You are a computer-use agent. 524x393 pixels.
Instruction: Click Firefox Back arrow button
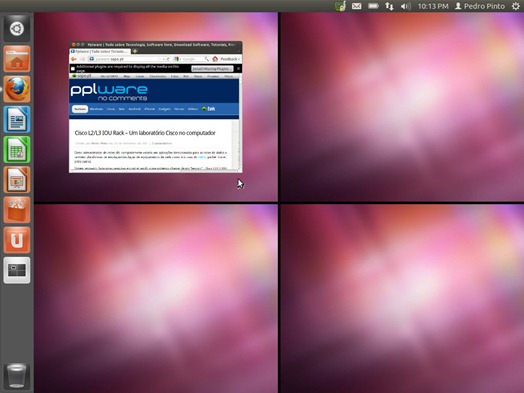click(74, 59)
